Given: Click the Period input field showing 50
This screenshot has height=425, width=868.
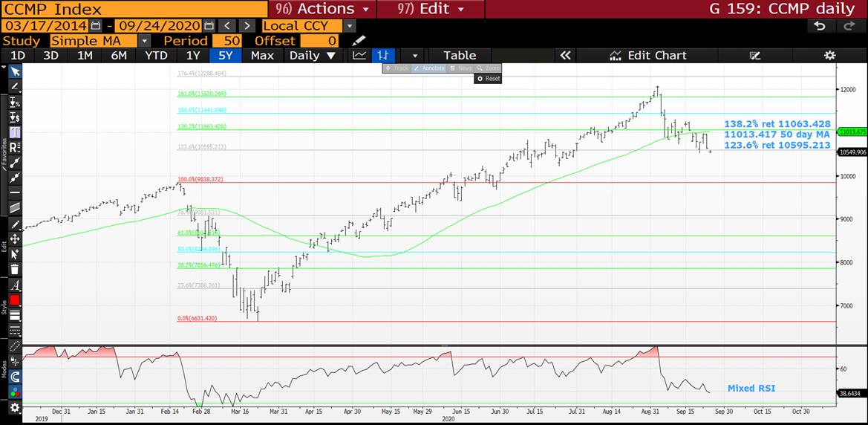Looking at the screenshot, I should pos(226,41).
